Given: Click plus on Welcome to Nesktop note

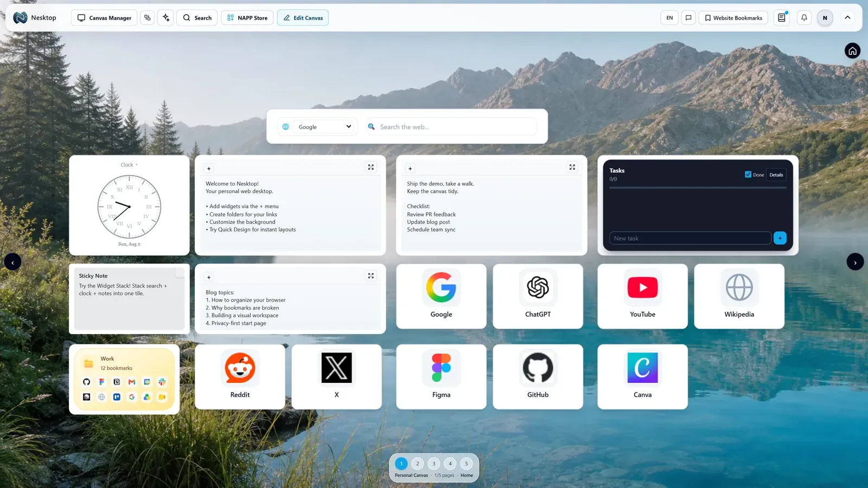Looking at the screenshot, I should tap(209, 169).
